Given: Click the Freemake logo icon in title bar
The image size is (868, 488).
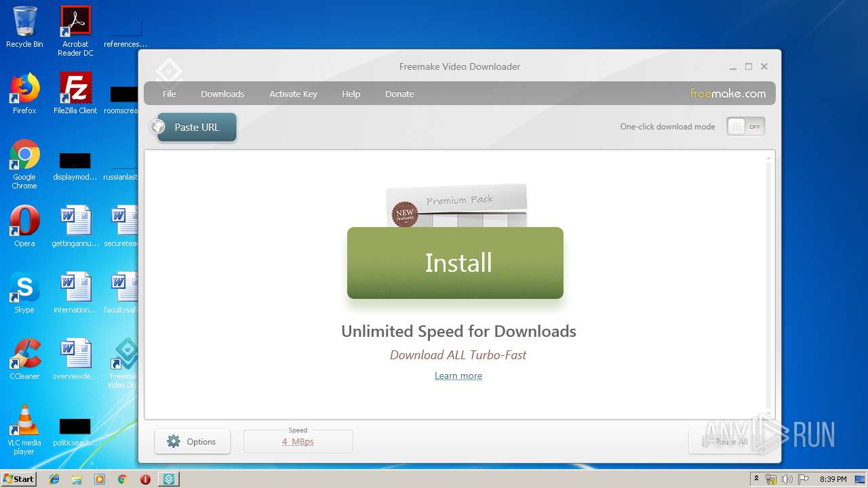Looking at the screenshot, I should pos(168,70).
